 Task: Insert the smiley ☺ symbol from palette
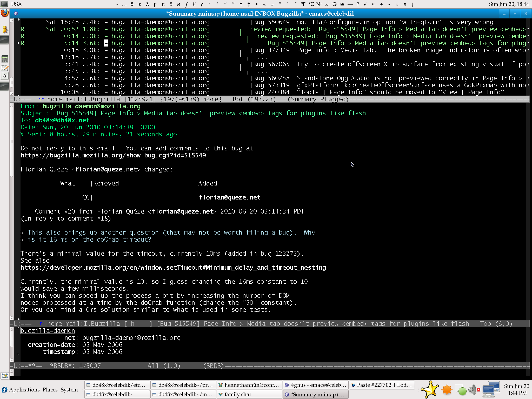335,4
